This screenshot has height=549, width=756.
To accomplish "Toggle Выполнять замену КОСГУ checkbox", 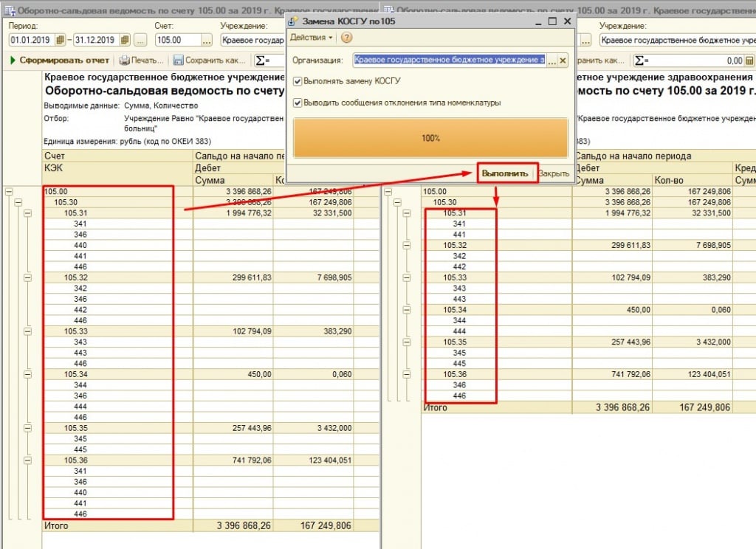I will 298,81.
